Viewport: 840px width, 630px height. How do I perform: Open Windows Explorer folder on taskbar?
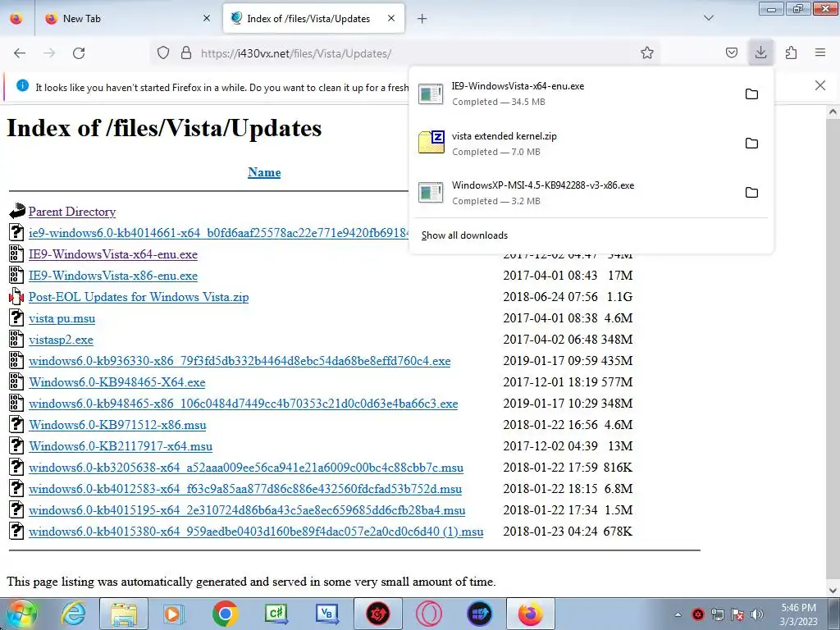point(124,614)
